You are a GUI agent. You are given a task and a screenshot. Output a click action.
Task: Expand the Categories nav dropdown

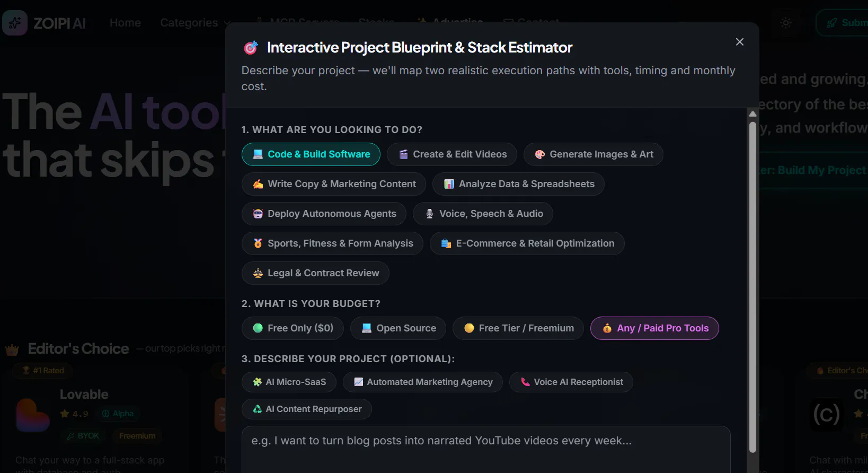pos(196,23)
